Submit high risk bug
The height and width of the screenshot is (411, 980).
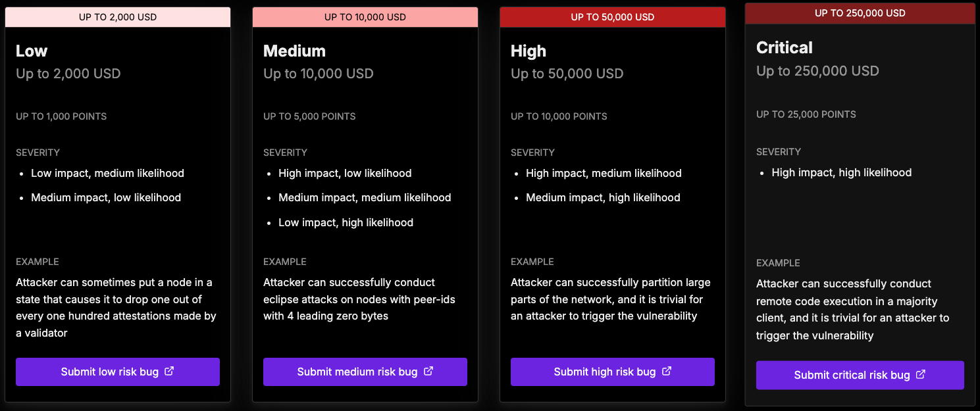613,372
